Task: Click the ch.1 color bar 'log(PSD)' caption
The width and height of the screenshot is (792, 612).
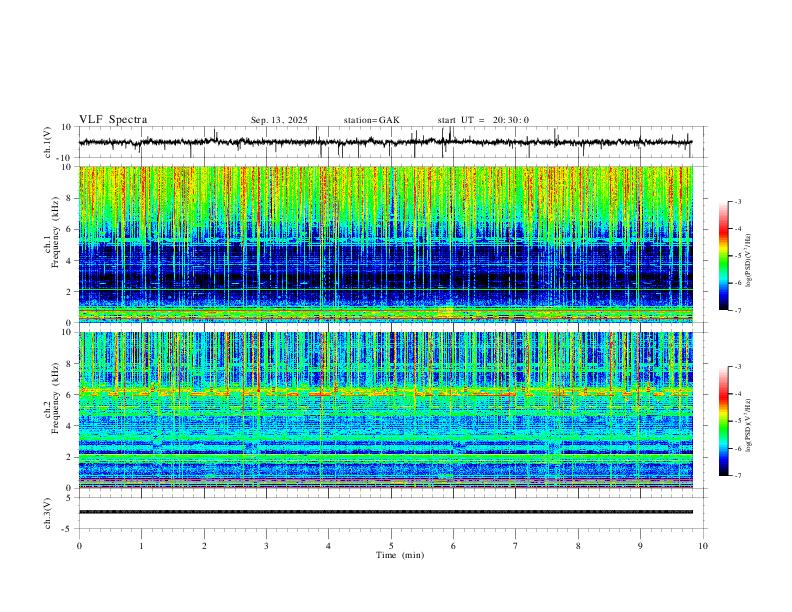Action: tap(749, 260)
